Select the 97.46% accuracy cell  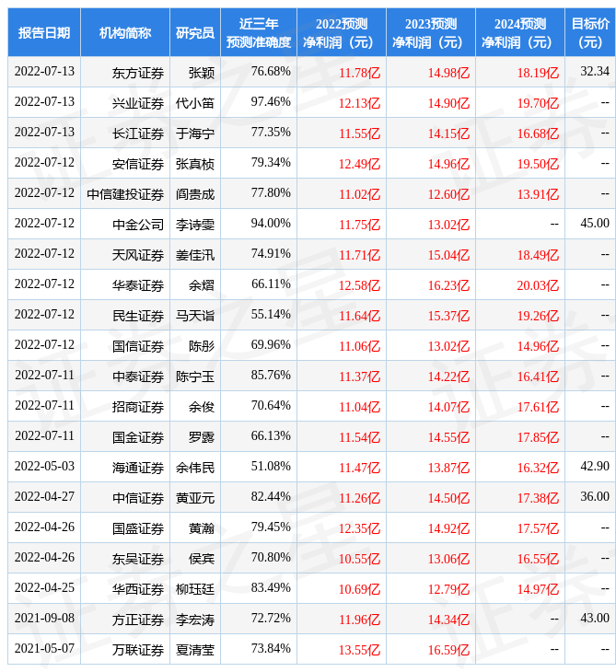(271, 102)
